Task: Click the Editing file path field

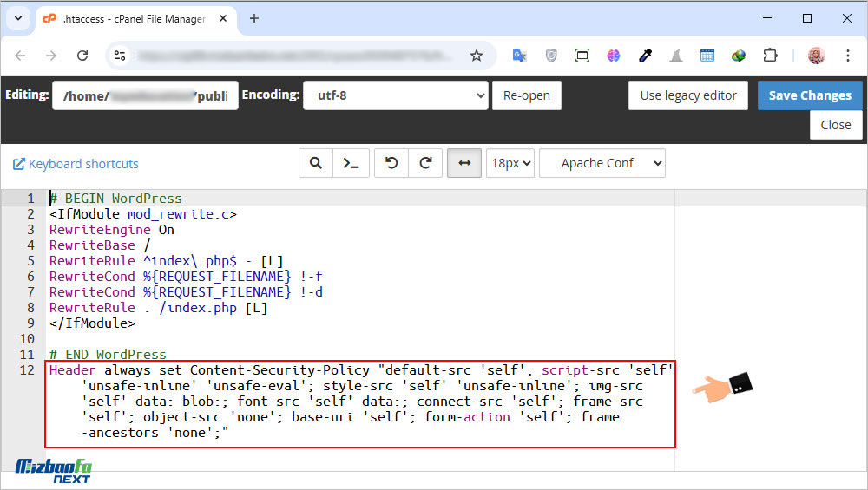Action: pyautogui.click(x=145, y=95)
